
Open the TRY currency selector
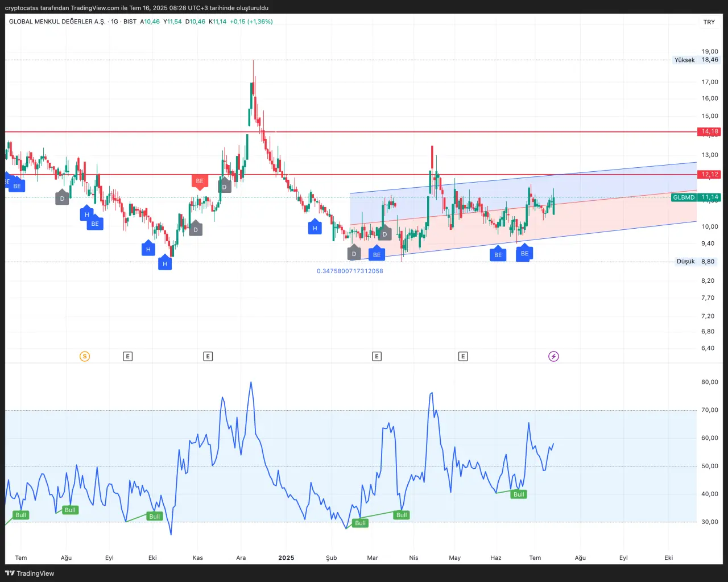pos(709,22)
